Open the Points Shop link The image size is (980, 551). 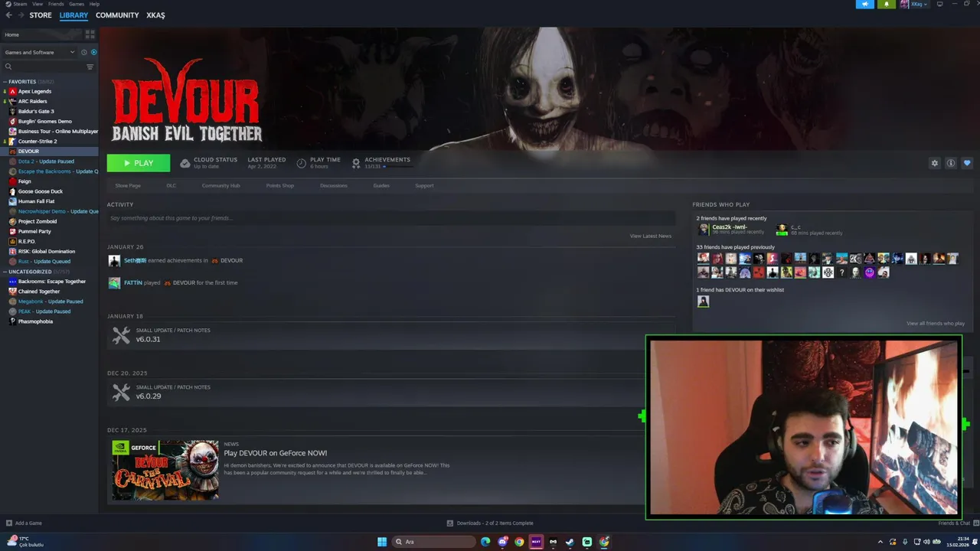pos(279,185)
